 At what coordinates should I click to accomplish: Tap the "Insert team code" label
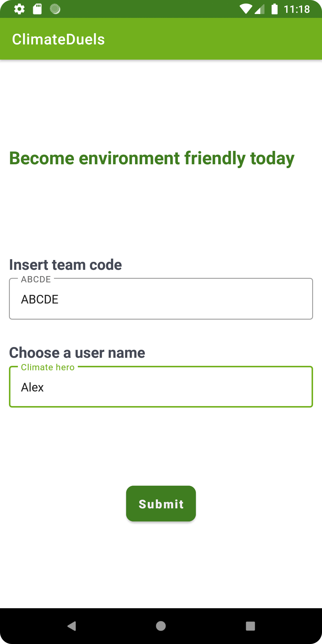(x=65, y=265)
